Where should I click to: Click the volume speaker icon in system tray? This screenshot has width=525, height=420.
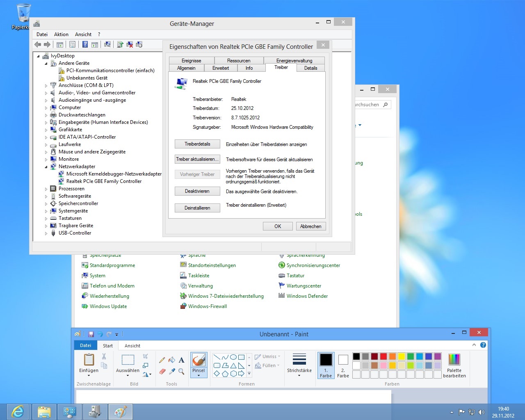(482, 412)
